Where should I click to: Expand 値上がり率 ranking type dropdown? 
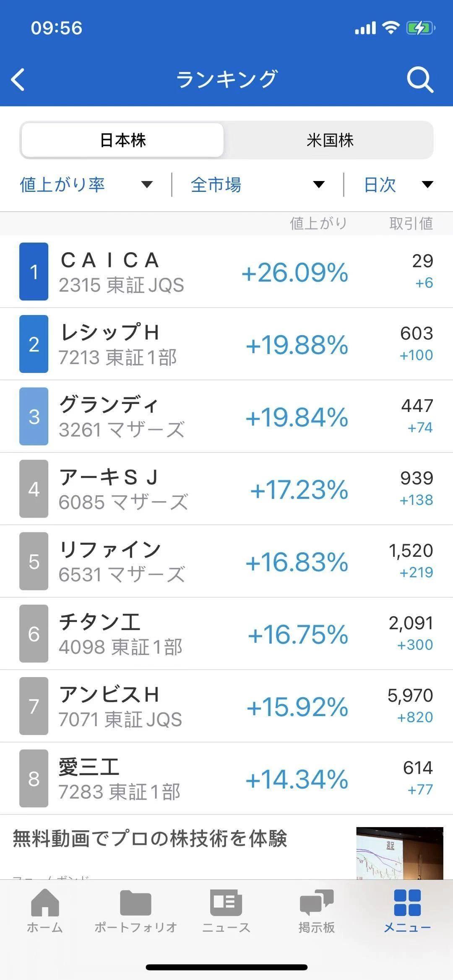[86, 185]
